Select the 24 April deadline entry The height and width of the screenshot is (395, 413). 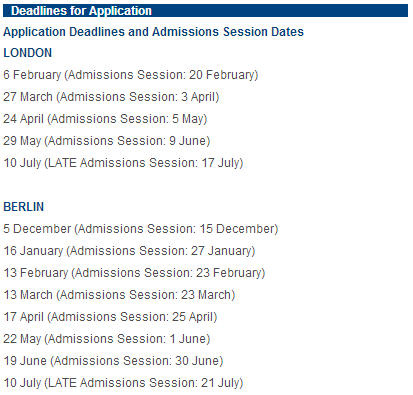(105, 119)
